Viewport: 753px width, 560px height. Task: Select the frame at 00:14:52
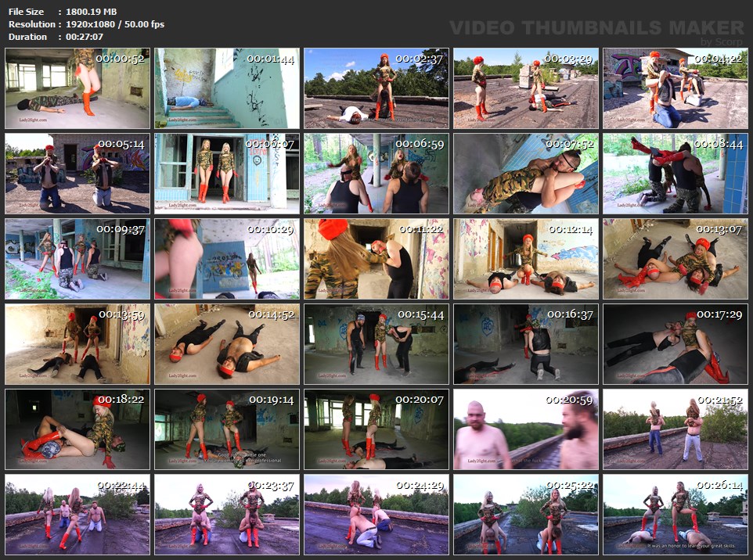point(226,344)
